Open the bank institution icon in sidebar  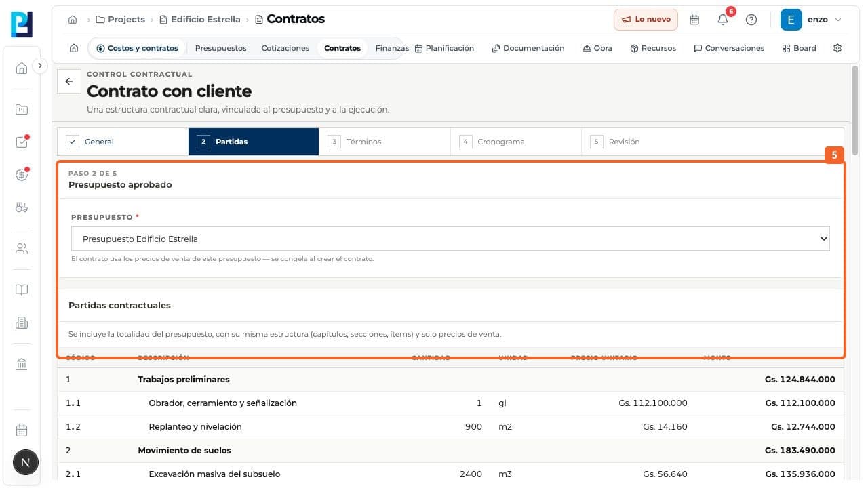coord(22,364)
